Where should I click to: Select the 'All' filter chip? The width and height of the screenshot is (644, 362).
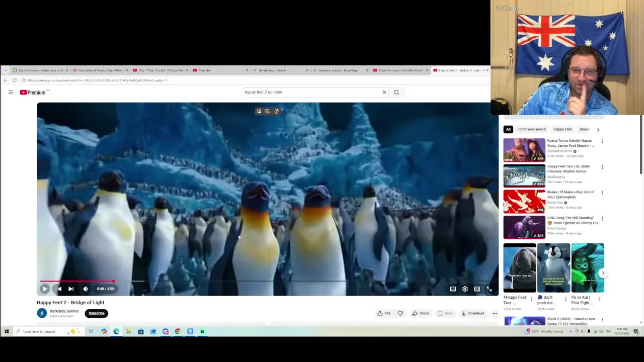[508, 129]
